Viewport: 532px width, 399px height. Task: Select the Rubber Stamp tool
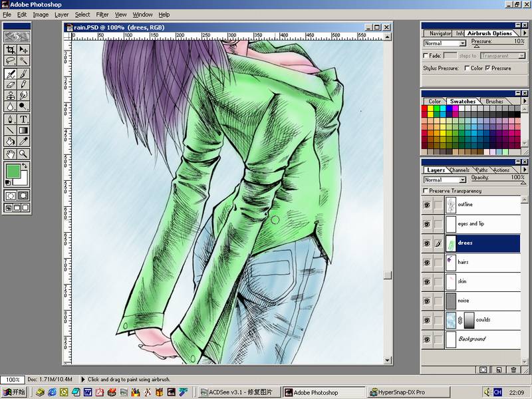[x=11, y=95]
